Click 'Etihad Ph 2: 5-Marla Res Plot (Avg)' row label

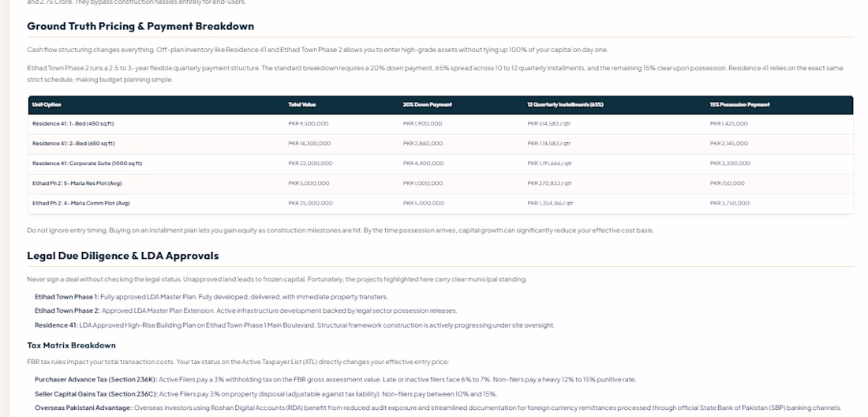pyautogui.click(x=77, y=183)
